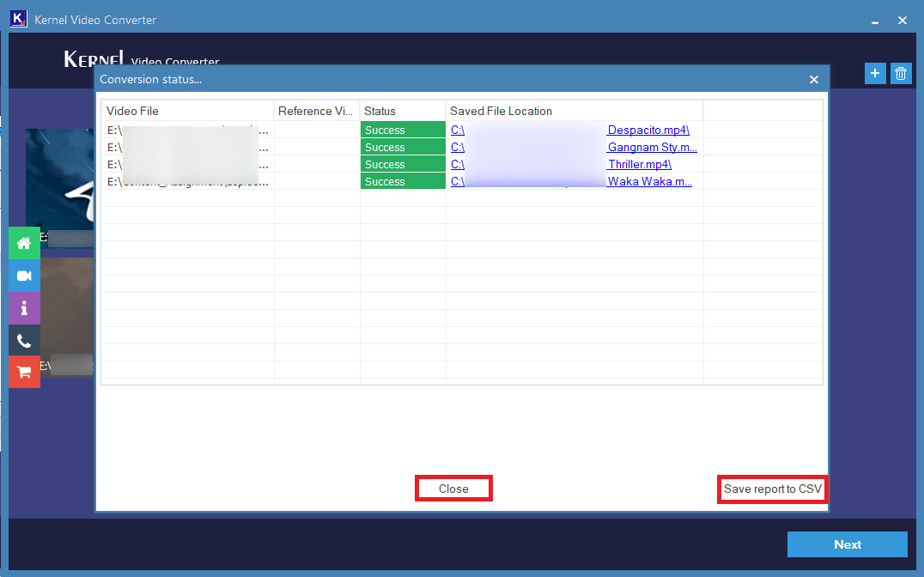This screenshot has width=924, height=577.
Task: Open the shopping cart buy icon
Action: [24, 372]
